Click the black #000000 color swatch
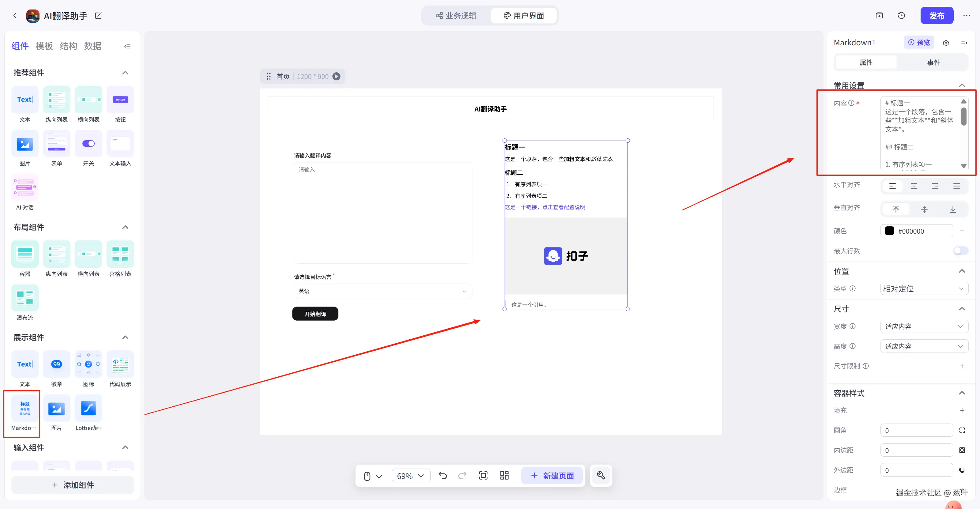Screen dimensions: 980x509 pos(889,231)
